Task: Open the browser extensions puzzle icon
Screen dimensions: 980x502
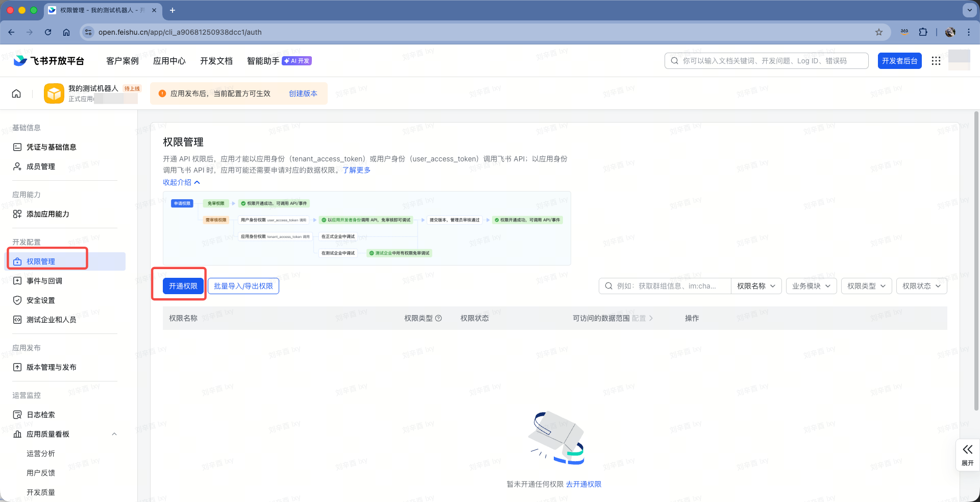Action: (x=923, y=32)
